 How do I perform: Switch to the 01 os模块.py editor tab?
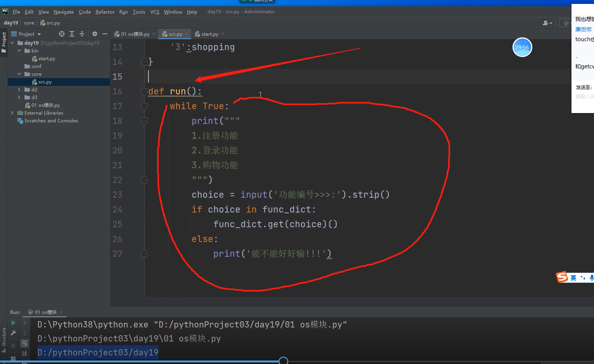click(x=134, y=34)
